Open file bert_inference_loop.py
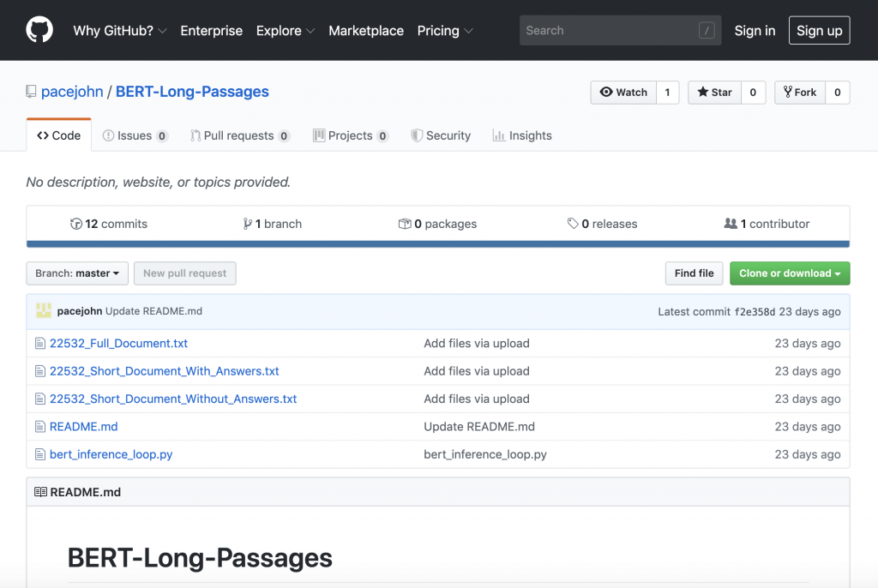 click(x=111, y=454)
